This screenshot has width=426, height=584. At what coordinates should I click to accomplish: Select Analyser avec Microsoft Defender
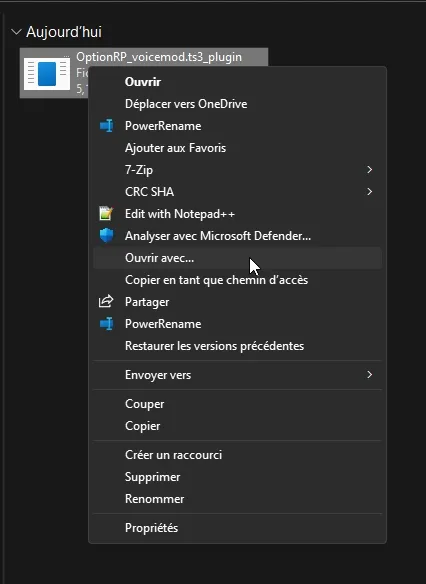[x=237, y=236]
